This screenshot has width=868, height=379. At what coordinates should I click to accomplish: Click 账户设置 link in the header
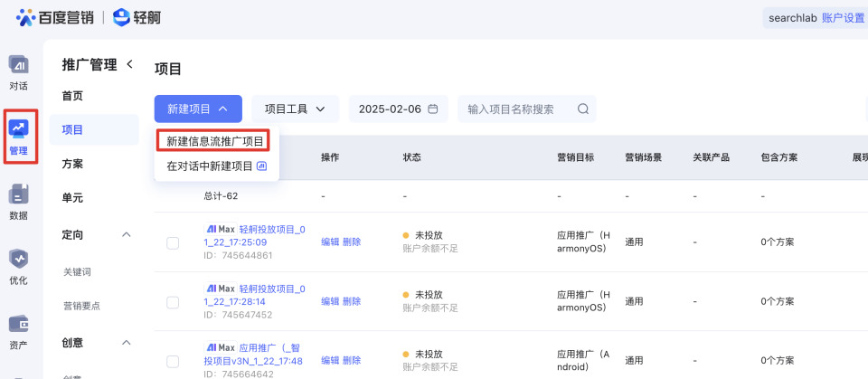843,18
